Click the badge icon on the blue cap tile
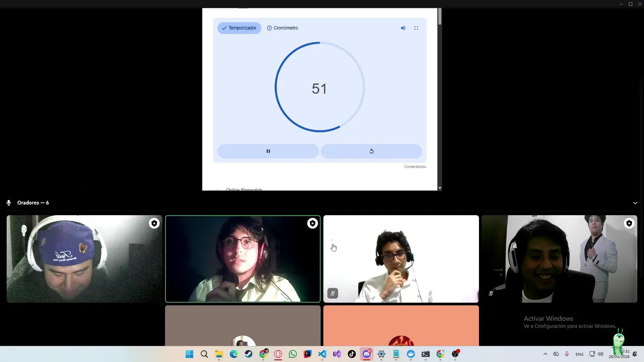The width and height of the screenshot is (644, 362). [x=154, y=223]
